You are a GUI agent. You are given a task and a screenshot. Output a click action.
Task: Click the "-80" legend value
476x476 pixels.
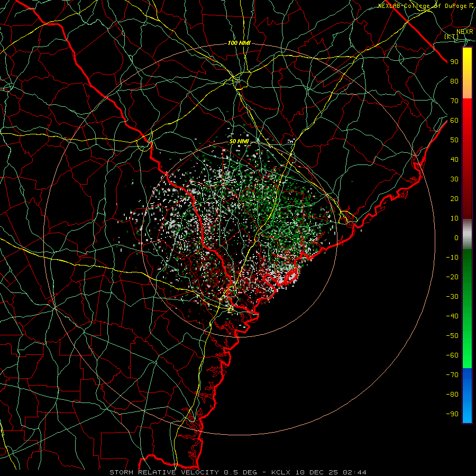[452, 395]
